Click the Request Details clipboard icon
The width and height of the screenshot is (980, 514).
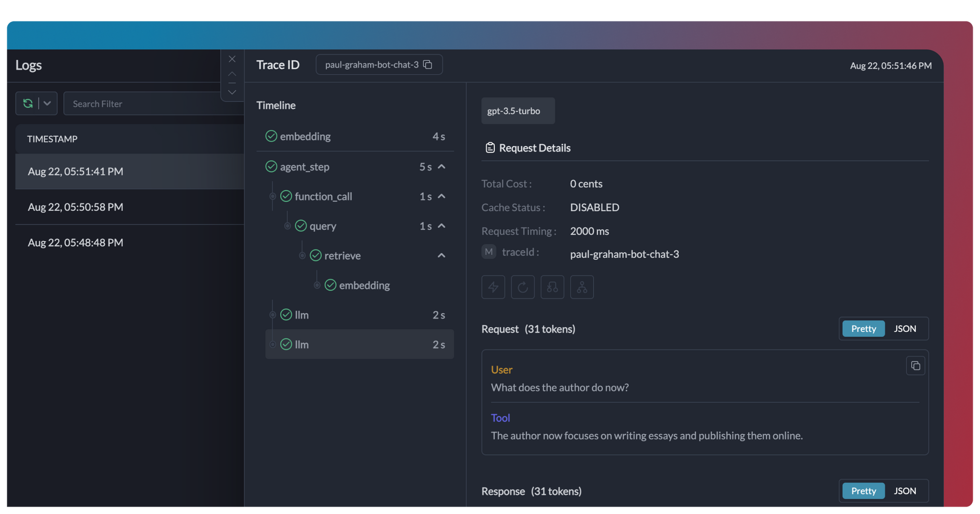coord(489,147)
